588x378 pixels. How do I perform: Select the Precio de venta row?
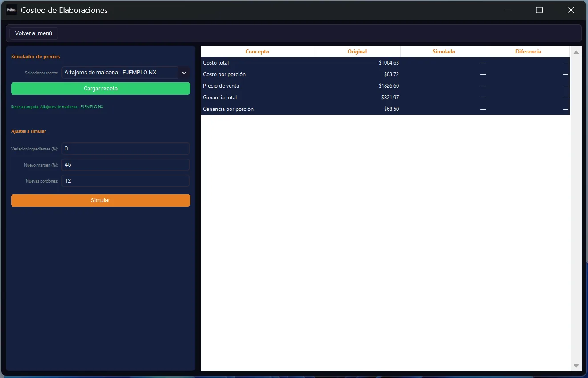click(385, 86)
